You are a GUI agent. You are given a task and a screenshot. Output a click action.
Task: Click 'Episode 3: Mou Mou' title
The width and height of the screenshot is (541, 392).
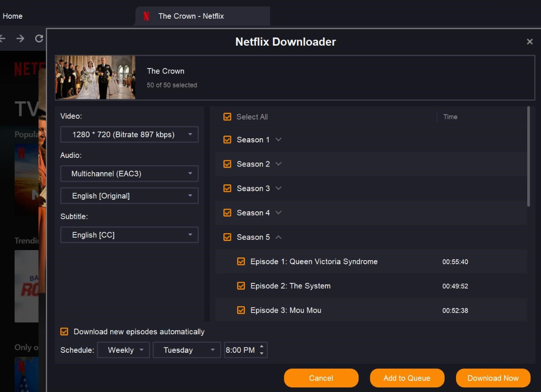click(x=286, y=310)
